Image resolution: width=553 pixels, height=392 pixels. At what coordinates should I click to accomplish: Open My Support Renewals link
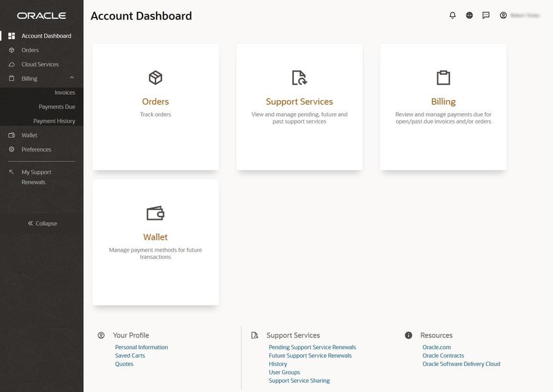[36, 177]
